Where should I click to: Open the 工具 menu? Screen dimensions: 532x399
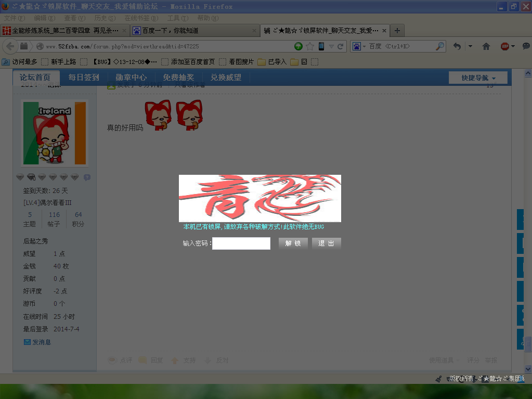177,18
